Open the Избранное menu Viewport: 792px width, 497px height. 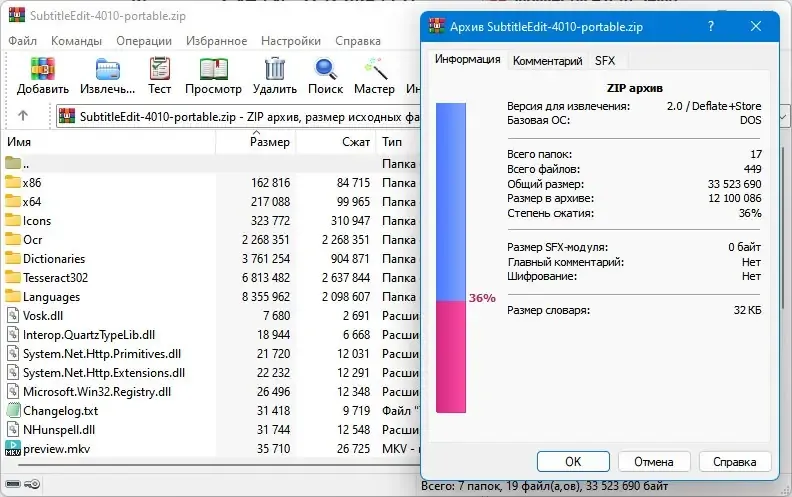(217, 41)
